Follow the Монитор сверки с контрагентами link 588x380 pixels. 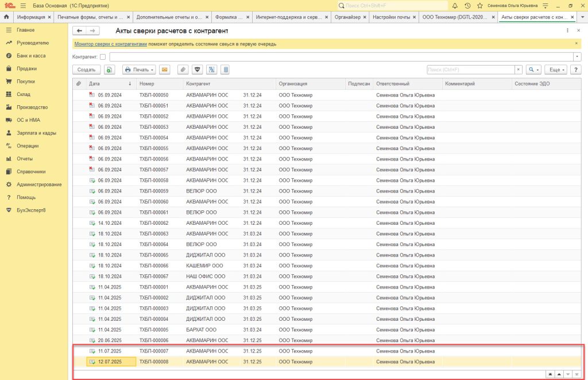(x=111, y=44)
